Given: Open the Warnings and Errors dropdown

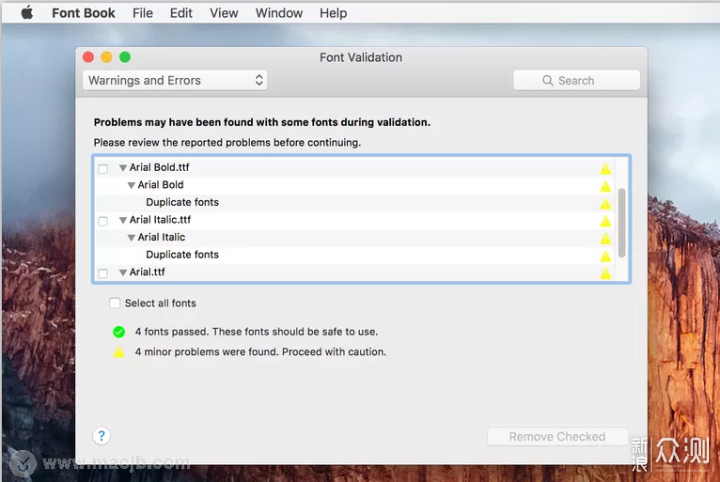Looking at the screenshot, I should (x=175, y=80).
